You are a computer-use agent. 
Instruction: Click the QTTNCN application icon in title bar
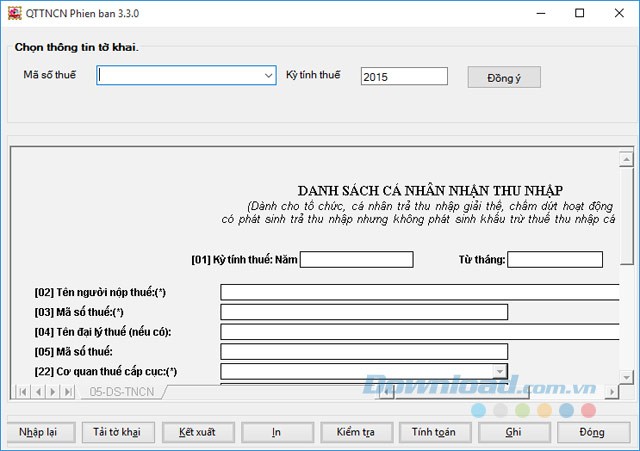pos(14,13)
